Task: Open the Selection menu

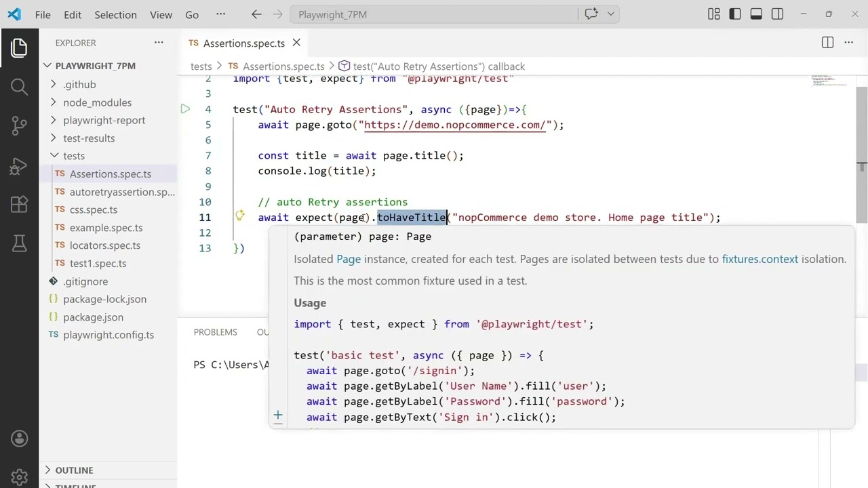Action: click(x=115, y=14)
